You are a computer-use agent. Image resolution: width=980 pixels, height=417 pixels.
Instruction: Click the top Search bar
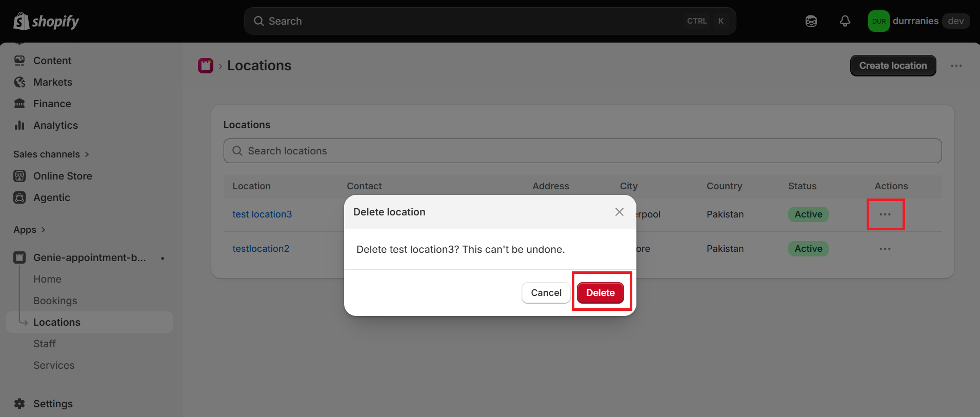tap(490, 21)
